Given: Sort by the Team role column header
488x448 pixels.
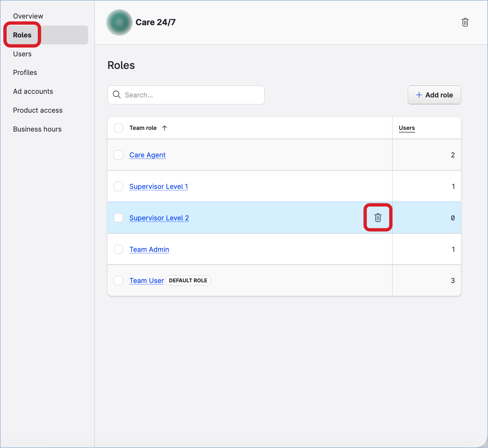Looking at the screenshot, I should click(x=143, y=128).
